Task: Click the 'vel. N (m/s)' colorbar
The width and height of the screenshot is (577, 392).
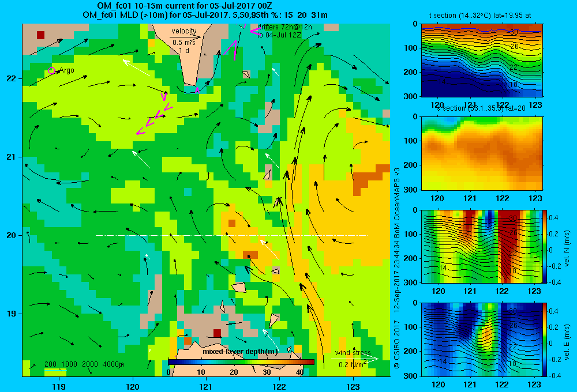Action: (545, 246)
